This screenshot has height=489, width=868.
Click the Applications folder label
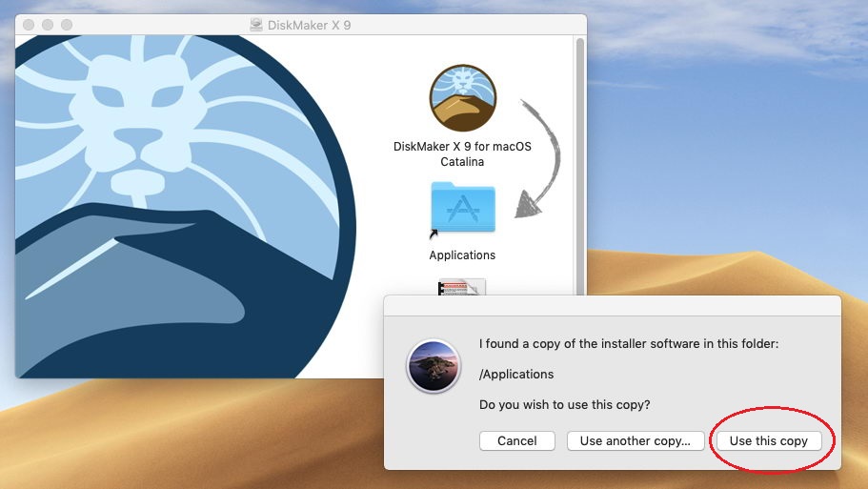pyautogui.click(x=462, y=255)
